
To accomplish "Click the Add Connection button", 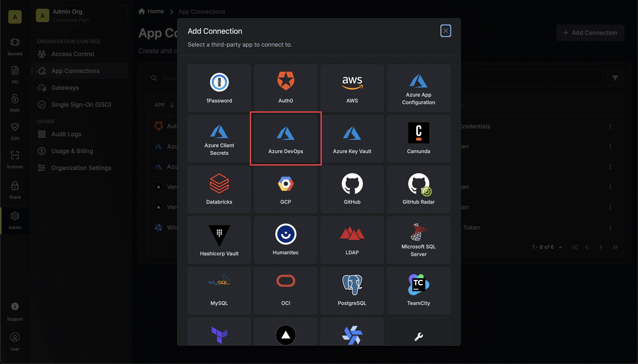I will click(x=590, y=33).
